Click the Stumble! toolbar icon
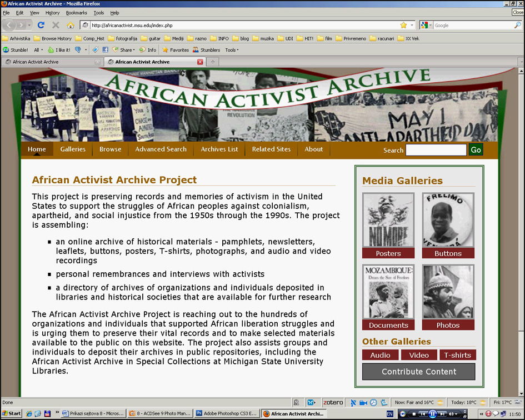Viewport: 525px width, 420px height. tap(16, 50)
